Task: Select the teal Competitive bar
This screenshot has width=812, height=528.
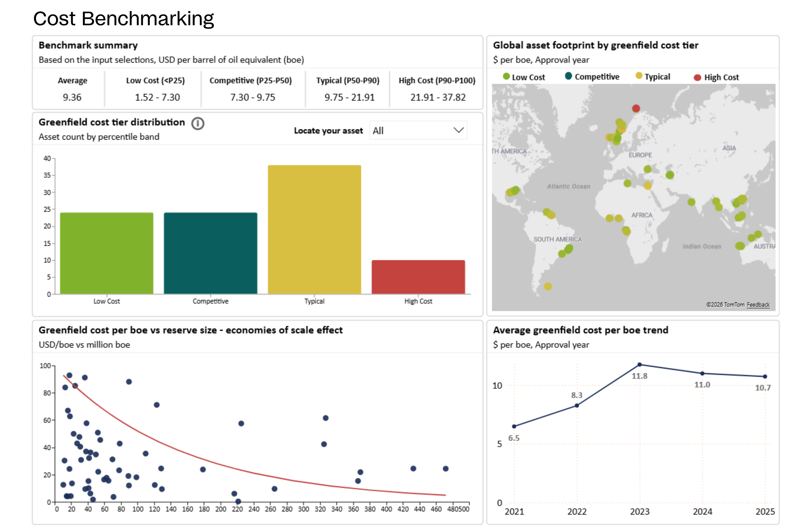Action: (210, 253)
